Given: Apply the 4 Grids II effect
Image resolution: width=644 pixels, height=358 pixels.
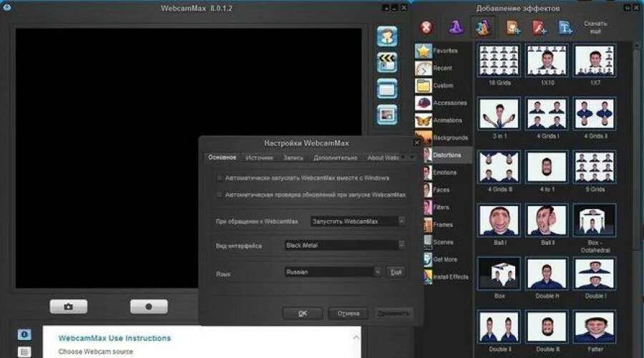Looking at the screenshot, I should [595, 113].
